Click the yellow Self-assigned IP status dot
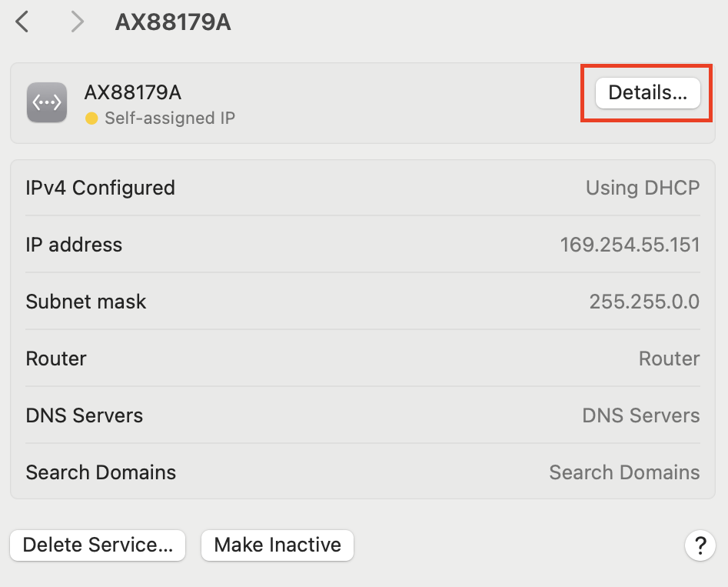728x587 pixels. click(x=91, y=118)
